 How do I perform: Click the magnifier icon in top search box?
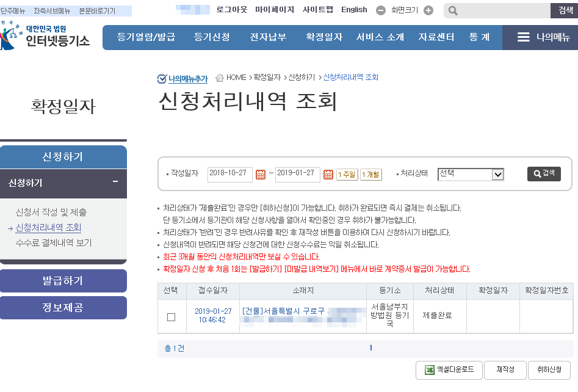(x=453, y=10)
